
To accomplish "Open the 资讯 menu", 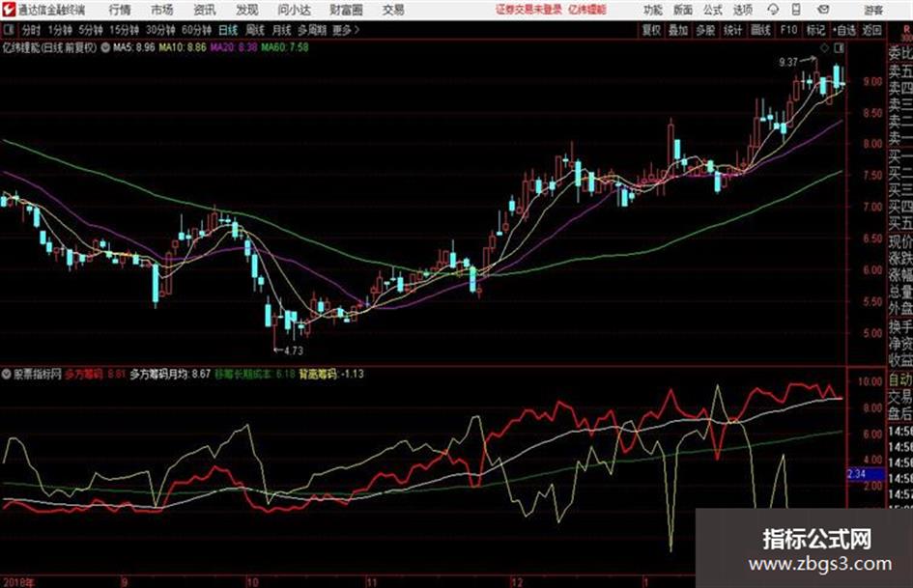I will tap(205, 10).
